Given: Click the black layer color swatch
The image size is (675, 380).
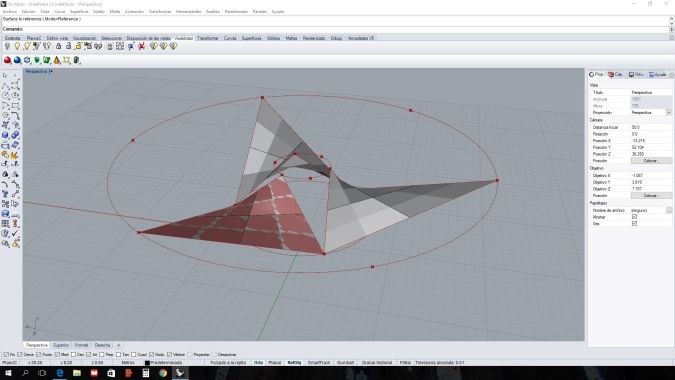Looking at the screenshot, I should point(147,363).
